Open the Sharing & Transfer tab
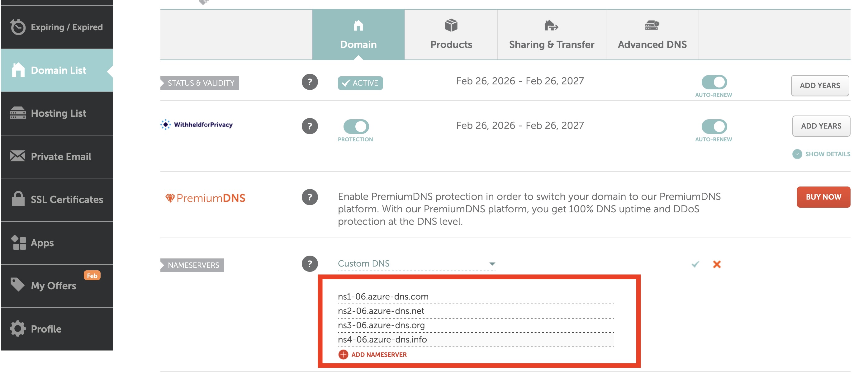 click(x=552, y=35)
